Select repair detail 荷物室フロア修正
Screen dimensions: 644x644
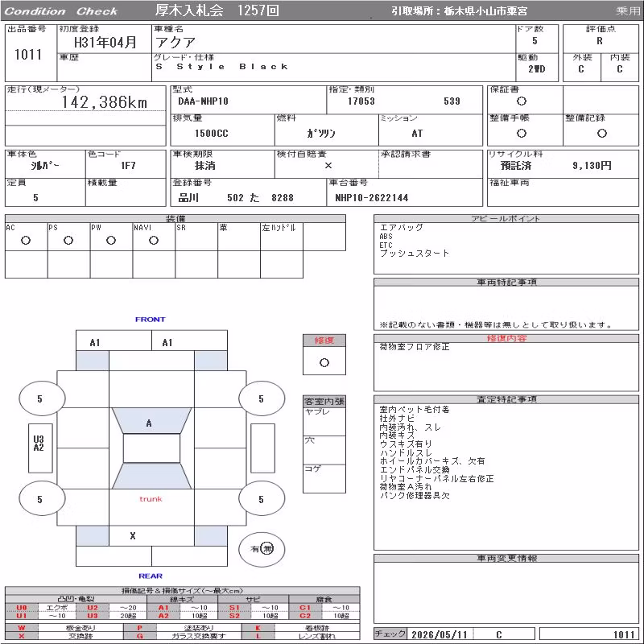415,347
